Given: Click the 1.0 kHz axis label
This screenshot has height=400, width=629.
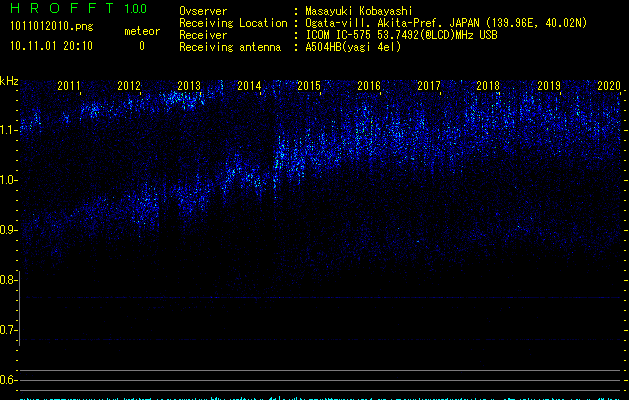Looking at the screenshot, I should (x=7, y=180).
